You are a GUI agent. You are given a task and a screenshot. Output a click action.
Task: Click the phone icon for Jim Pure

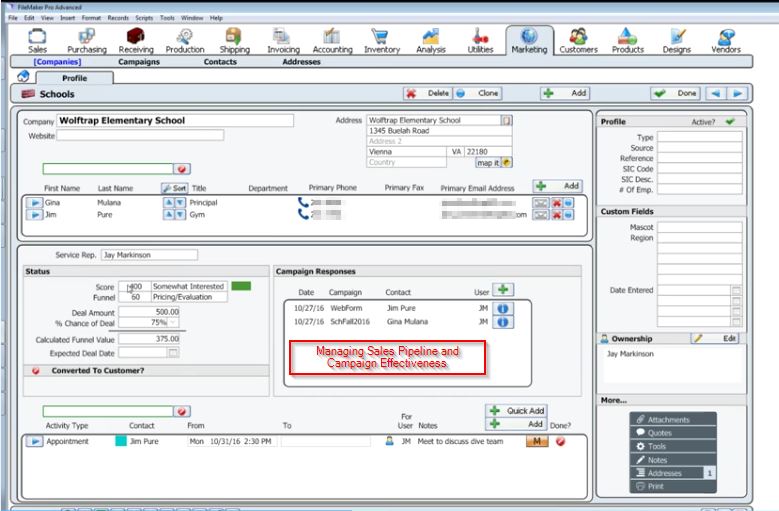point(303,214)
